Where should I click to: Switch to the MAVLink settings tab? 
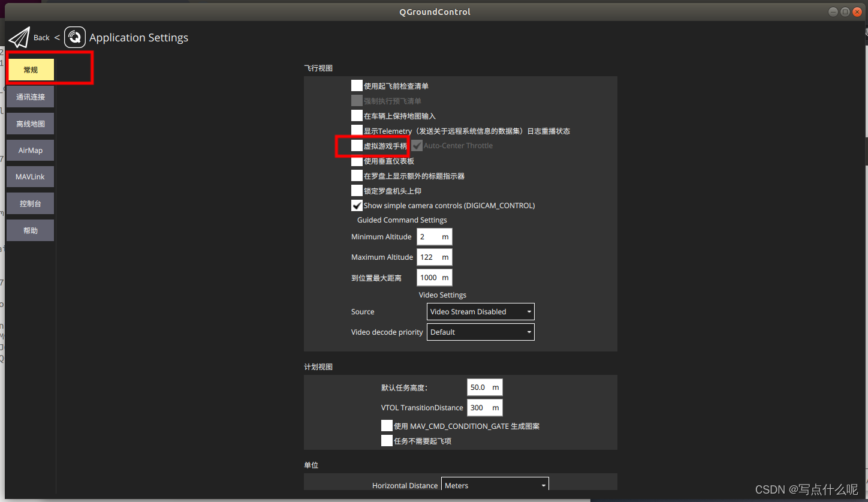[31, 177]
